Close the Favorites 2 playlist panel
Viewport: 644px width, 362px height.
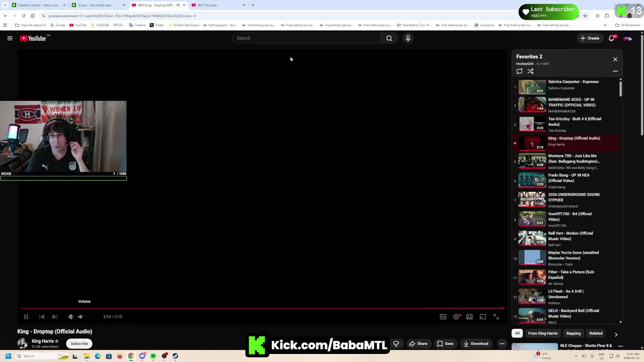click(615, 59)
